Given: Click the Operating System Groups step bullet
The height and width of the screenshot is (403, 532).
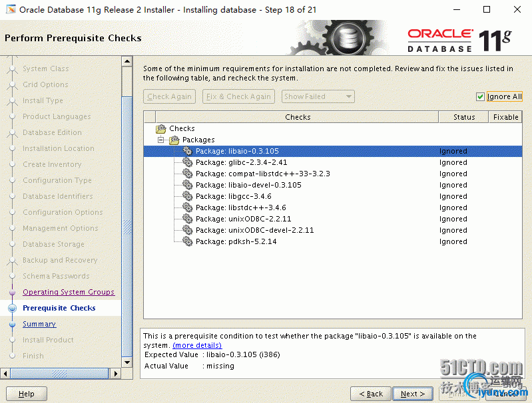Looking at the screenshot, I should [x=12, y=292].
